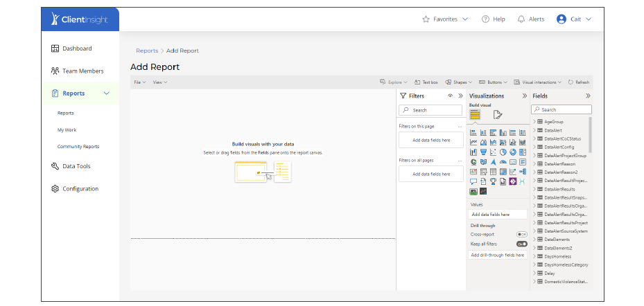Toggle the Keep all filters switch
The height and width of the screenshot is (306, 644).
pyautogui.click(x=521, y=244)
